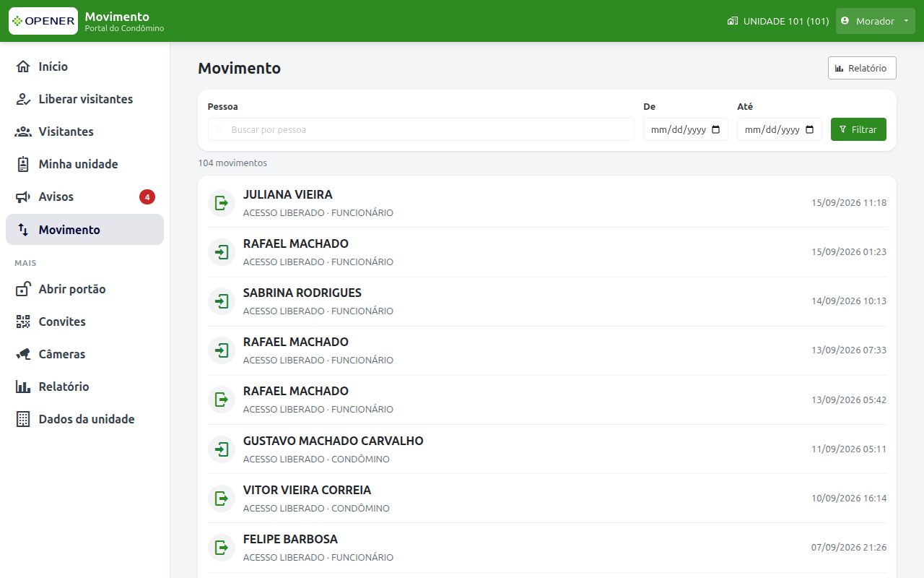
Task: Click the entry icon beside Gustavo Machado Carvalho
Action: coord(222,449)
